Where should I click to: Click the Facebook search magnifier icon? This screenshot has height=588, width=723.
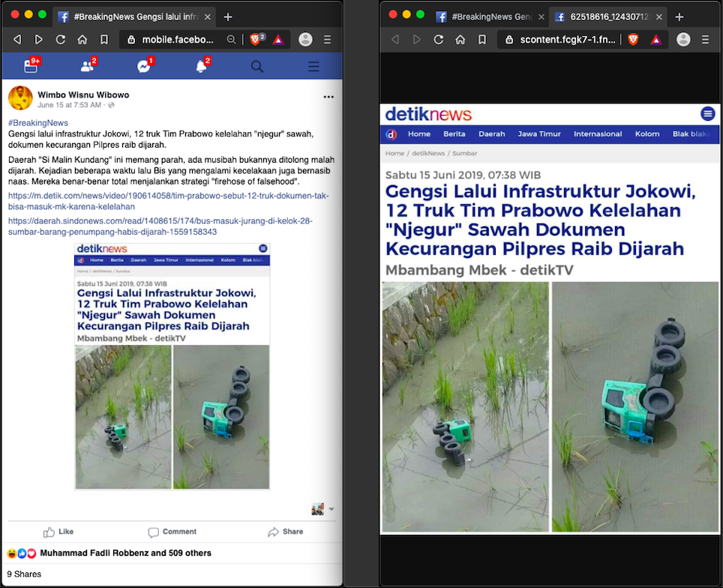click(257, 67)
